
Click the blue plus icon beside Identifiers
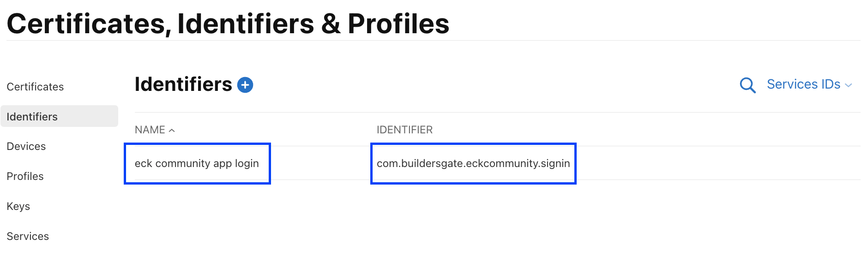(245, 85)
